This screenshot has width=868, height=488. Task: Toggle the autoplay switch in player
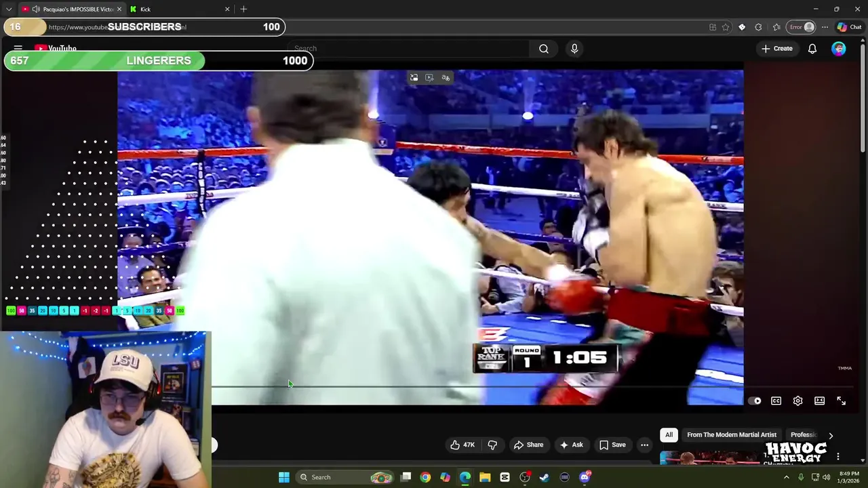(x=755, y=401)
